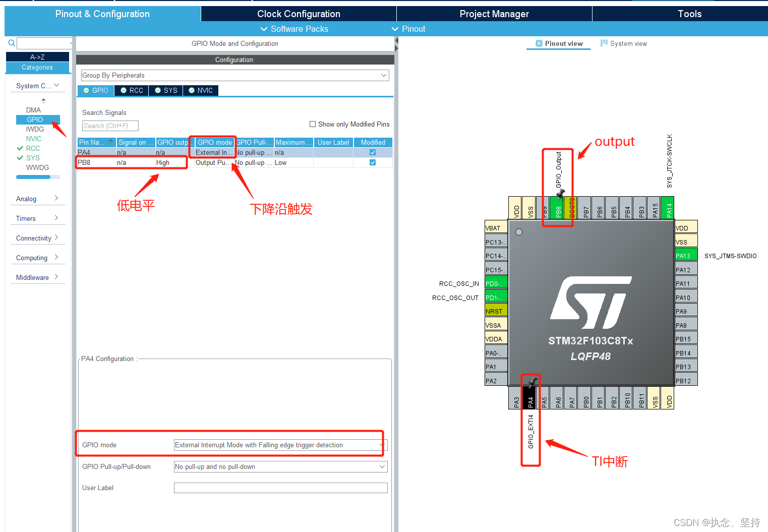The image size is (768, 532).
Task: Select the PA15 pin on the chip
Action: coord(655,208)
